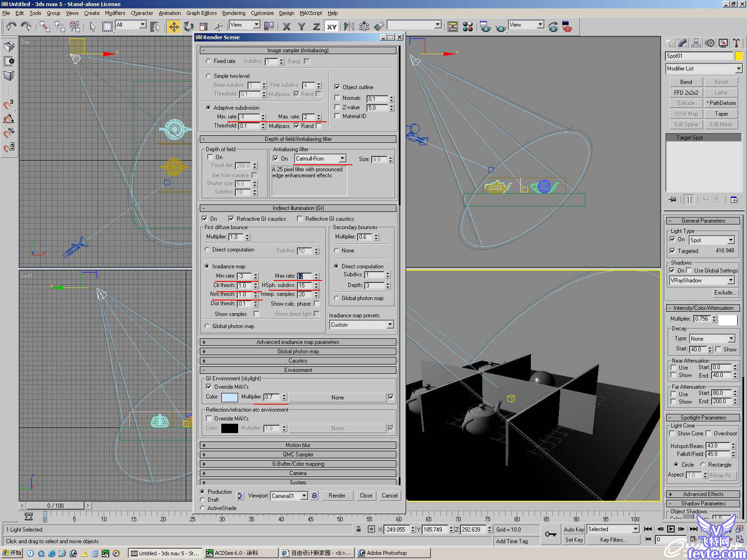Open the Material Editor icon
Screen dimensions: 747x560
[468, 27]
